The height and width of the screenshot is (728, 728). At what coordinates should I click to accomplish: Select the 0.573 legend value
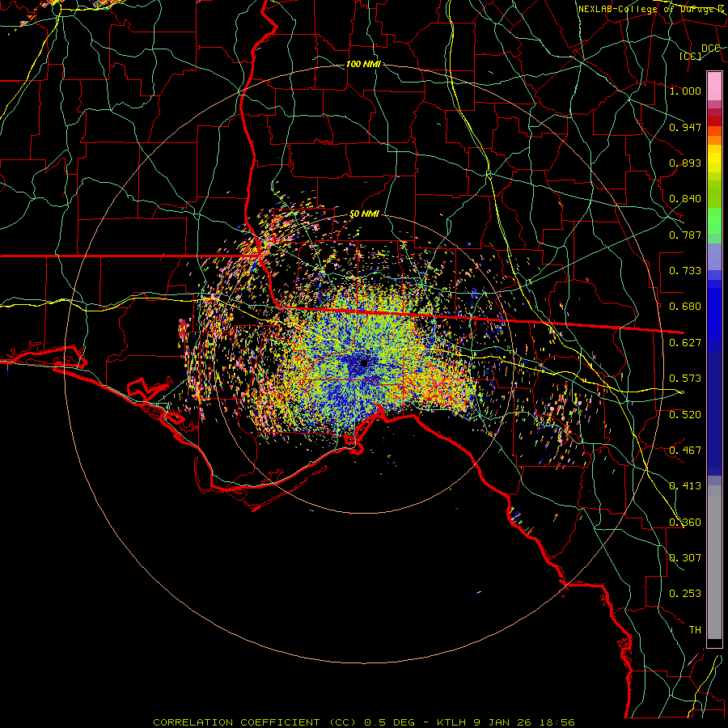pos(685,379)
